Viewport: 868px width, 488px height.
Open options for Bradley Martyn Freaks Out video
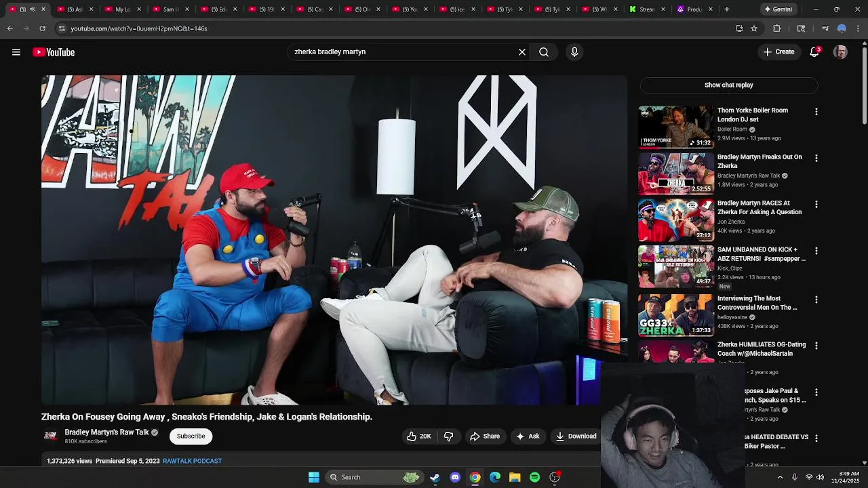click(816, 158)
